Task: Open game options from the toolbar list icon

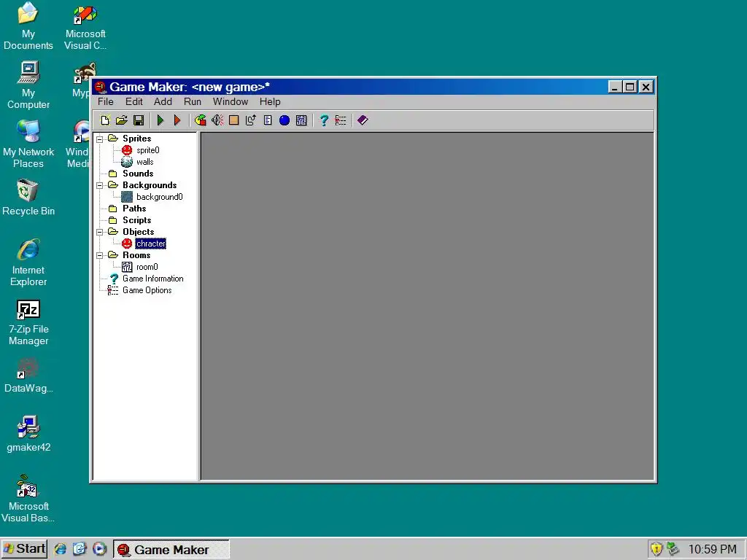Action: [341, 120]
